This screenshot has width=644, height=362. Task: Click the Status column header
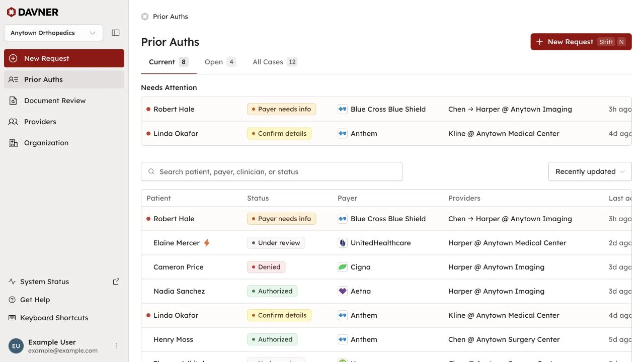[x=258, y=198]
